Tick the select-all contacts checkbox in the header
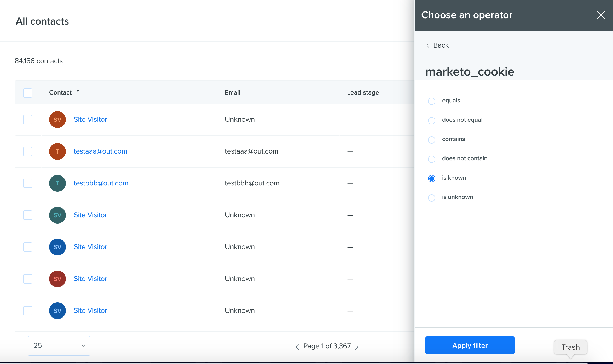The width and height of the screenshot is (613, 364). click(28, 93)
